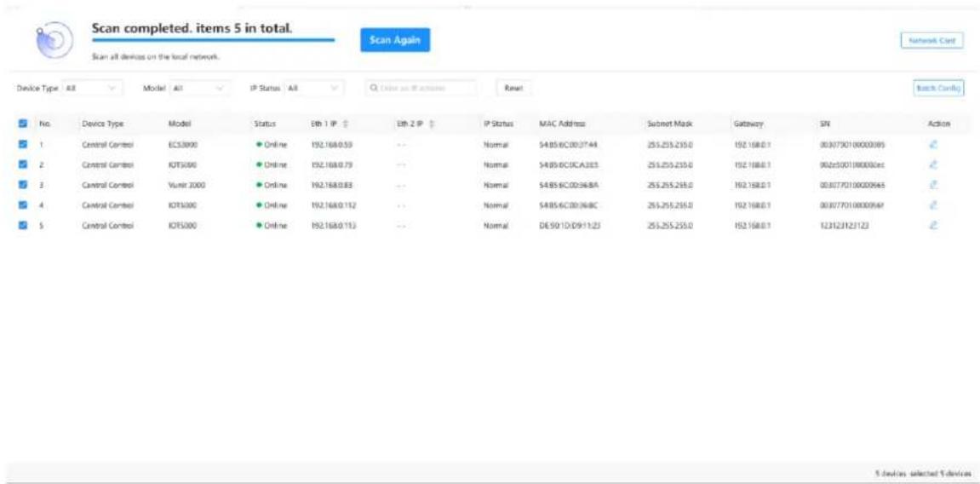Click the Model column header

coord(179,124)
